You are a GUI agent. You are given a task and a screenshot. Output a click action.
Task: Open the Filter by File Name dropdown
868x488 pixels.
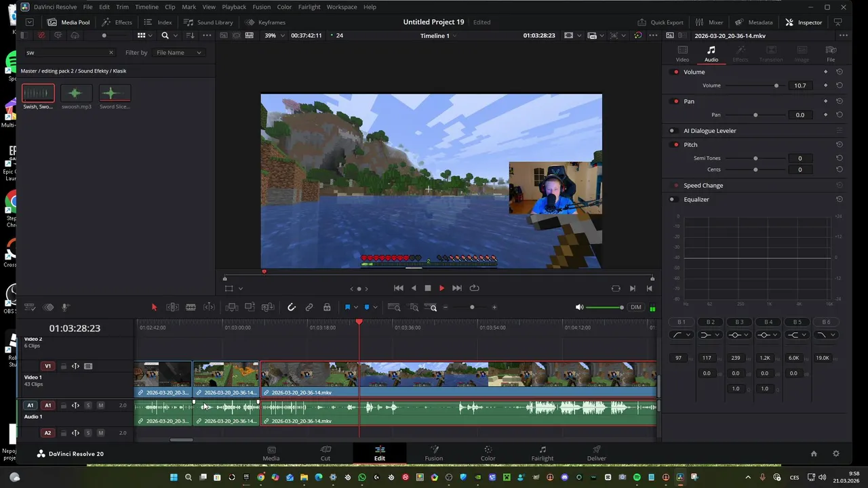click(x=178, y=52)
